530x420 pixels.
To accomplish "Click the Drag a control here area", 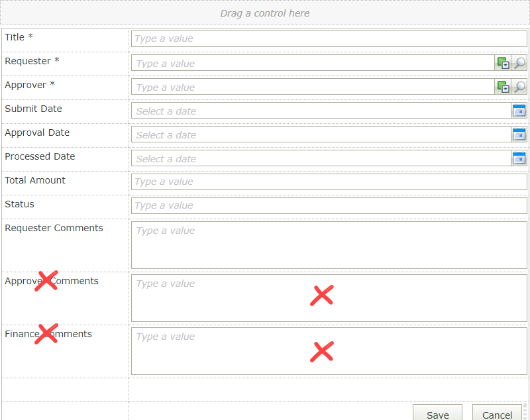I will pyautogui.click(x=265, y=13).
